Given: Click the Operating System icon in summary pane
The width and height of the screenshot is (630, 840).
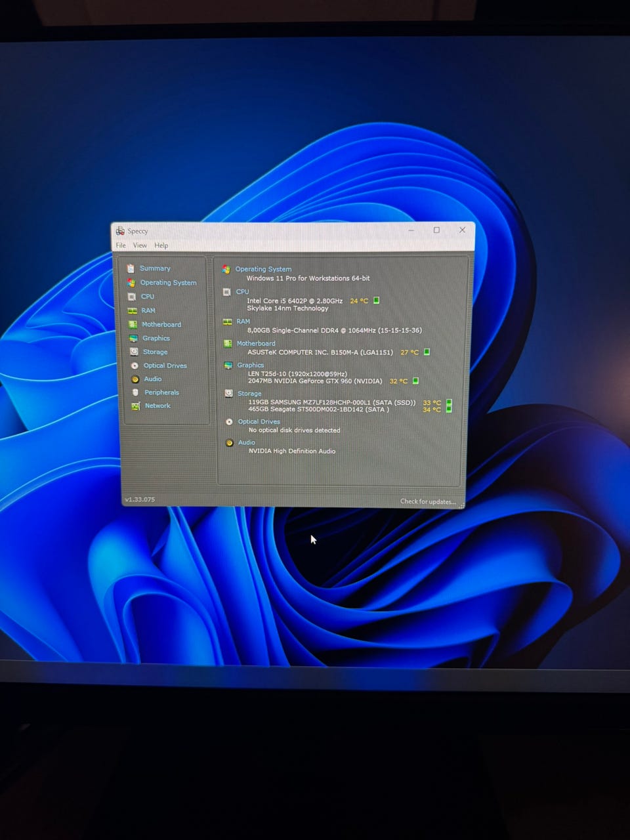Looking at the screenshot, I should click(x=226, y=269).
